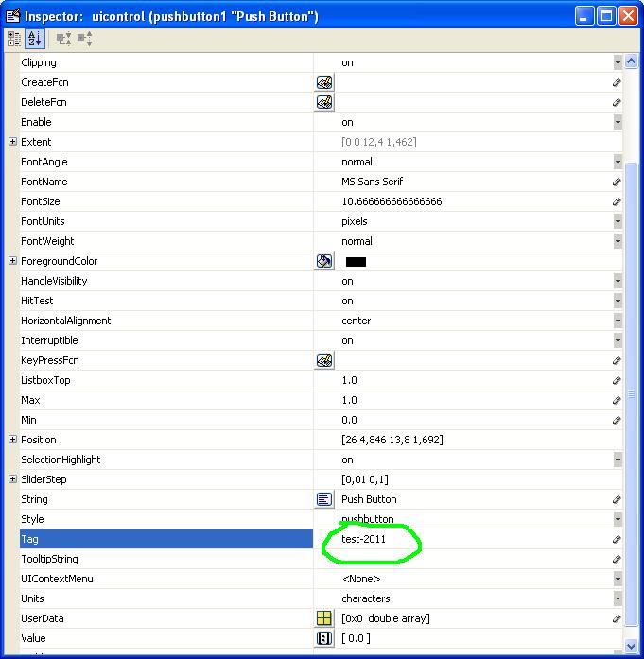Open the UserData array editor icon
This screenshot has height=659, width=644.
324,618
